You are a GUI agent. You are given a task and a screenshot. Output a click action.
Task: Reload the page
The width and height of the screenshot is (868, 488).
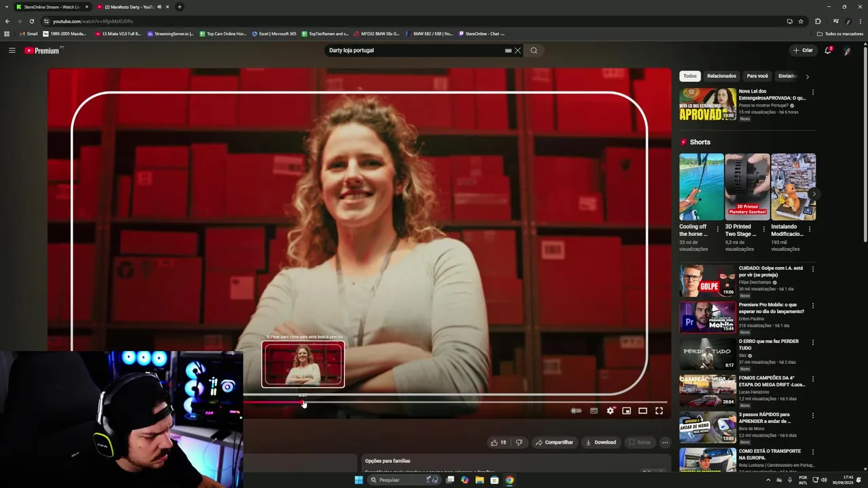[x=31, y=21]
